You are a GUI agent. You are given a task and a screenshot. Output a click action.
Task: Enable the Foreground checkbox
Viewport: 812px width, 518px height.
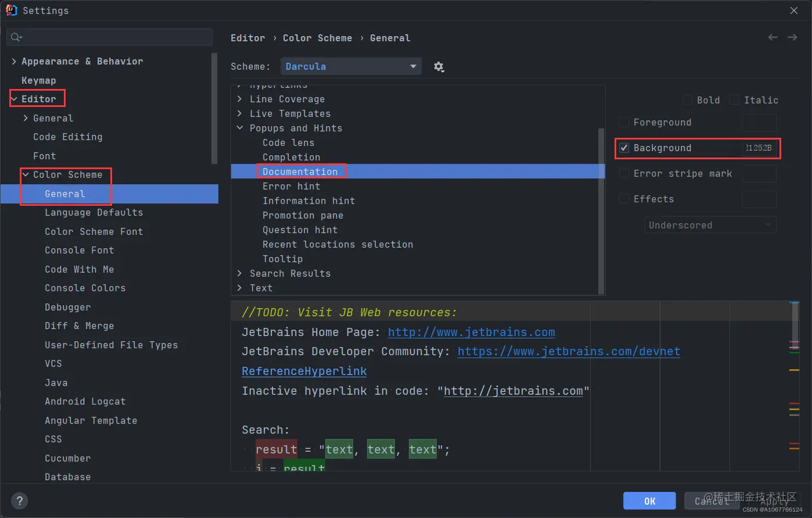624,122
